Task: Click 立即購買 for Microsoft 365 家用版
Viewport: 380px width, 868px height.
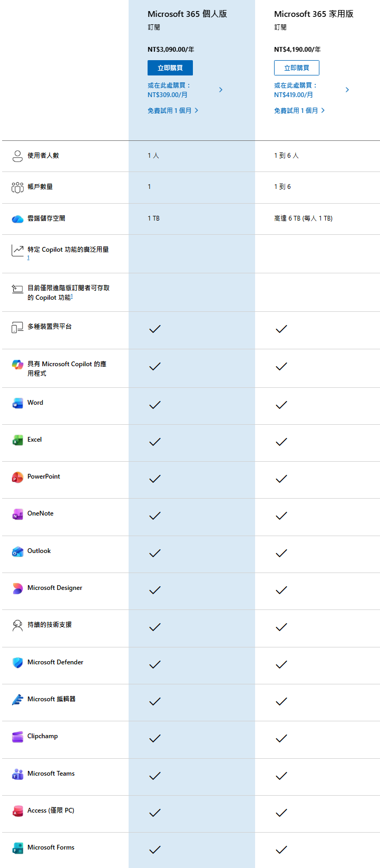Action: [x=296, y=68]
